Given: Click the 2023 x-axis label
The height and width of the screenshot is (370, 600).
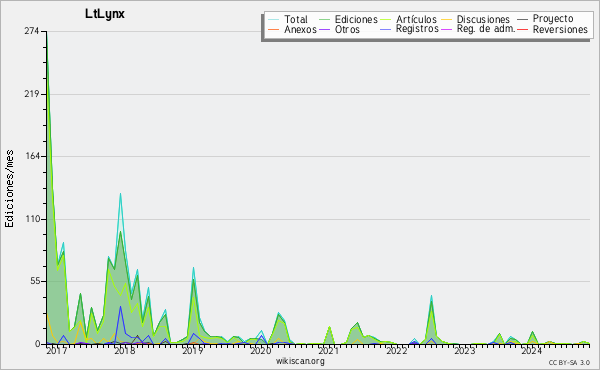Looking at the screenshot, I should (465, 350).
